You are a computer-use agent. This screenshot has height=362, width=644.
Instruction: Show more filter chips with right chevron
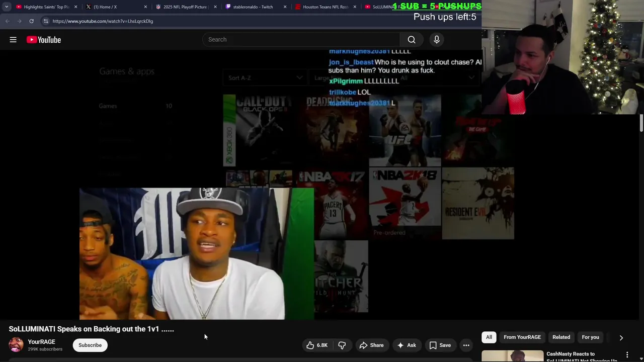[x=621, y=338]
